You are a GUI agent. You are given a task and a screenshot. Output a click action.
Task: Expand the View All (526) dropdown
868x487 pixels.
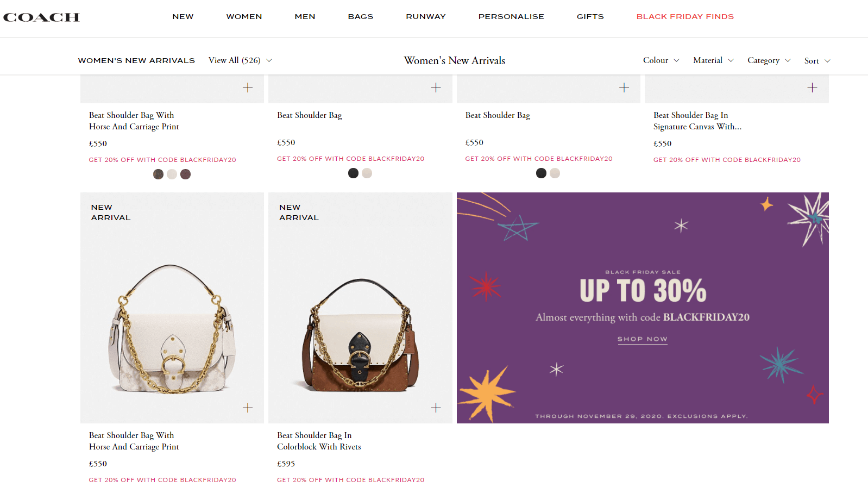(240, 60)
